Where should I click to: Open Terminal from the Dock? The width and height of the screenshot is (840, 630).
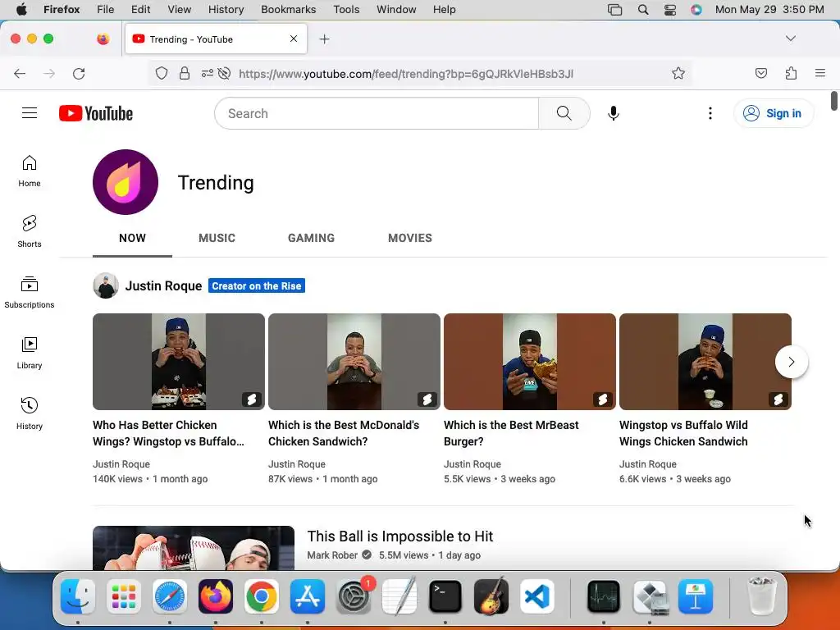pos(445,596)
